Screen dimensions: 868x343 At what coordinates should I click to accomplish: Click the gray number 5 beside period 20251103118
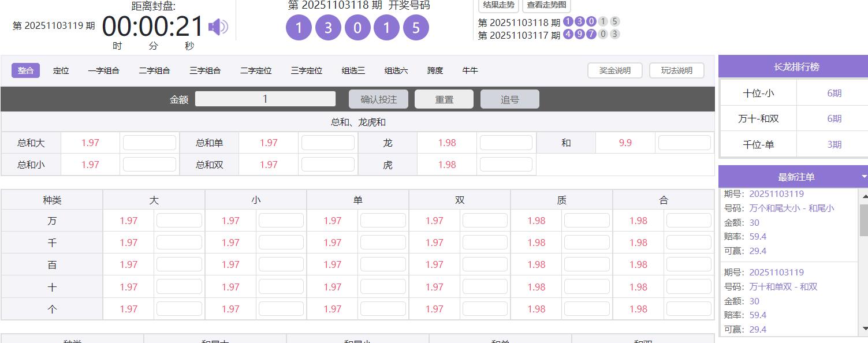pos(616,21)
